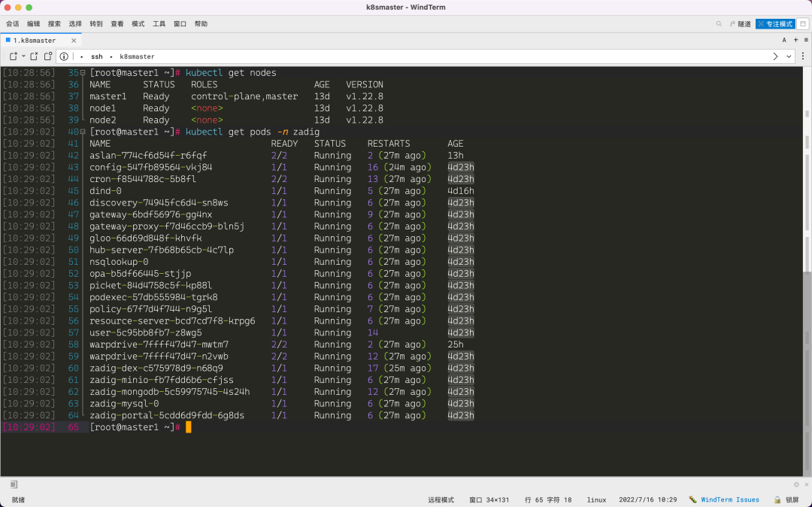This screenshot has height=507, width=812.
Task: Click the clone-session toolbar icon
Action: [x=48, y=56]
